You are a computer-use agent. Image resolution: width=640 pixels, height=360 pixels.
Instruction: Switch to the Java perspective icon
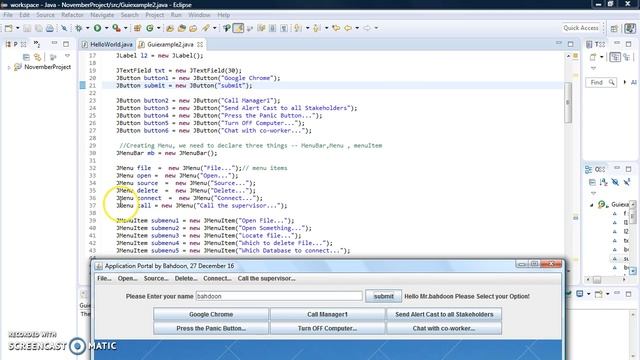(x=630, y=28)
